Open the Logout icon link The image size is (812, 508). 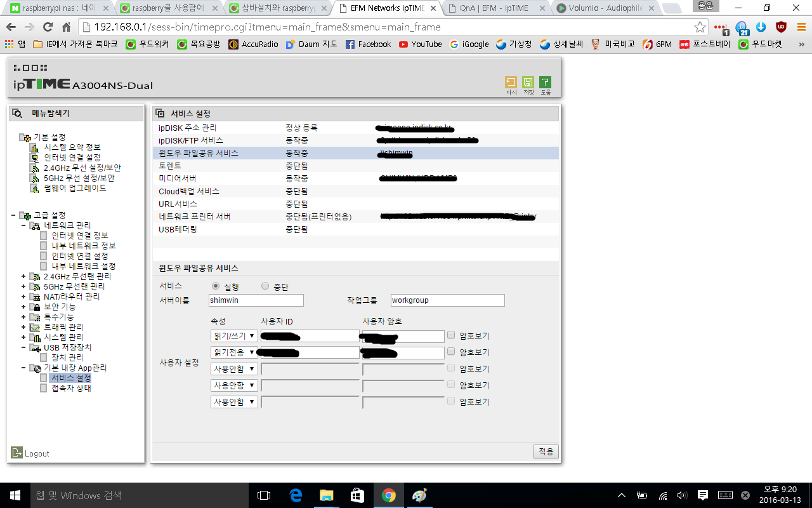pos(17,453)
